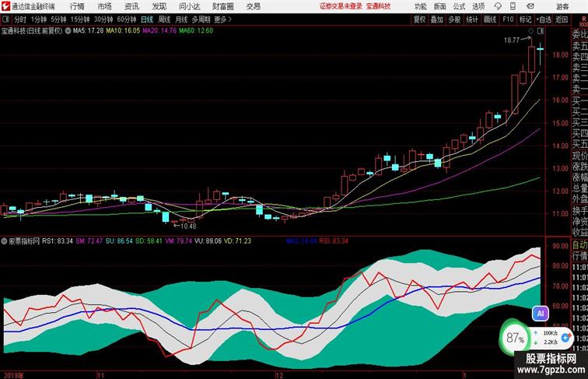Viewport: 588px width, 379px height.
Task: Add stock via +自选 button
Action: click(544, 19)
